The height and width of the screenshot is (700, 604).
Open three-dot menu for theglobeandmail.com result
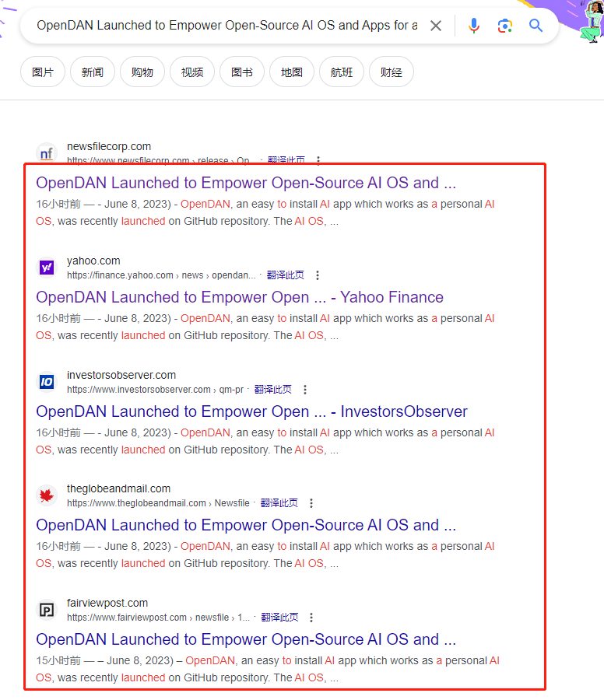click(x=311, y=503)
